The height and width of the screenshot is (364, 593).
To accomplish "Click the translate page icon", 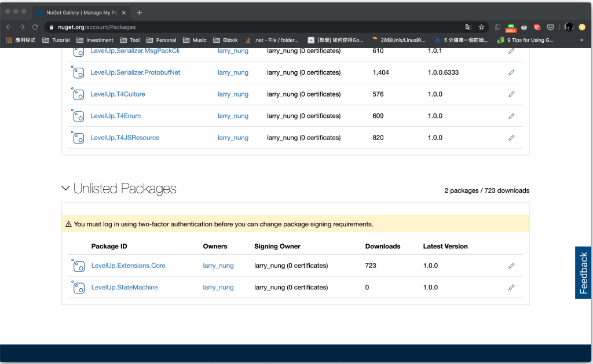I will click(x=468, y=27).
